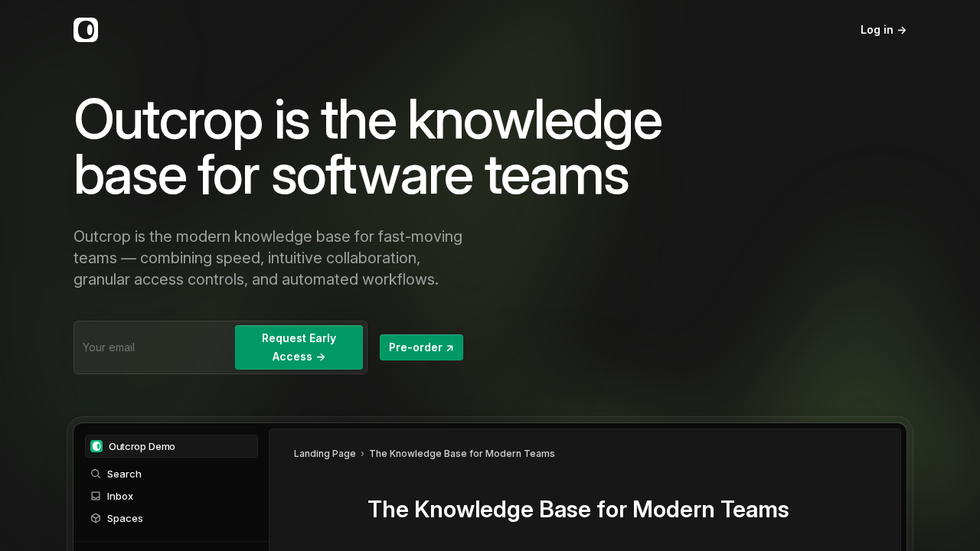The height and width of the screenshot is (551, 980).
Task: Click the Pre-order button
Action: (421, 347)
